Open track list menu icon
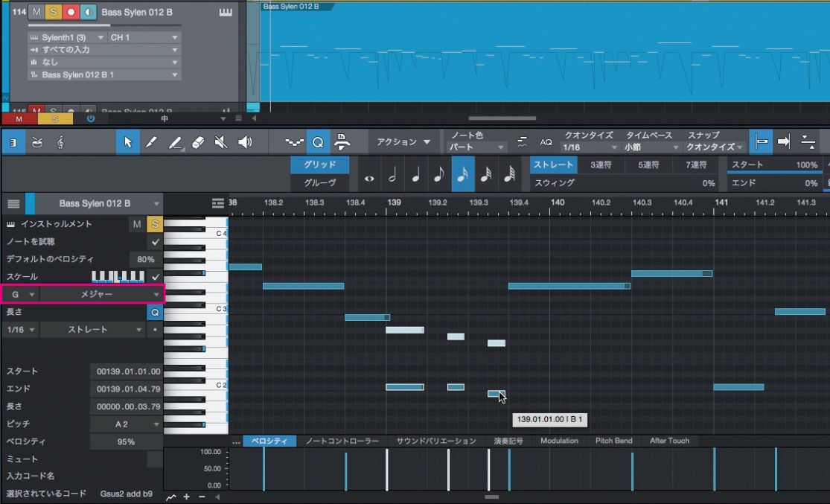 13,204
